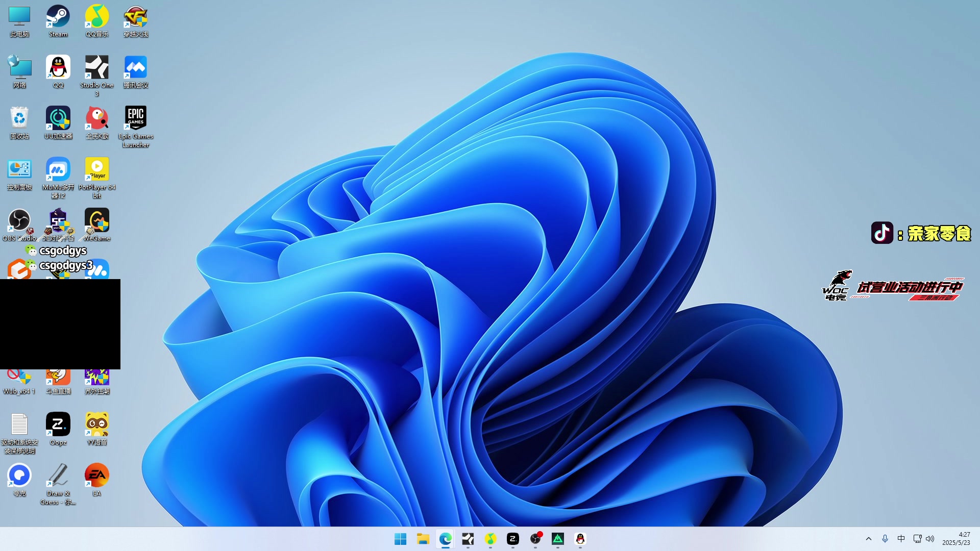Select the 此电脑 desktop icon

(19, 21)
